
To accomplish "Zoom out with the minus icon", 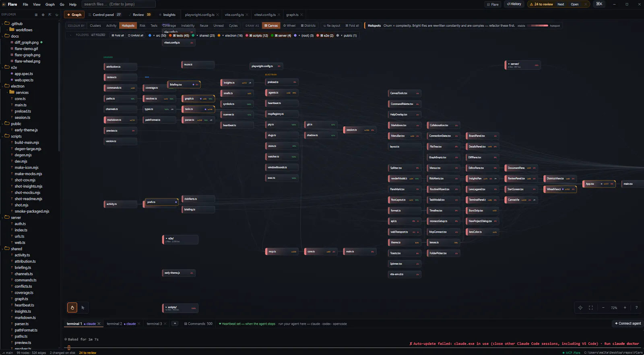I will point(603,308).
